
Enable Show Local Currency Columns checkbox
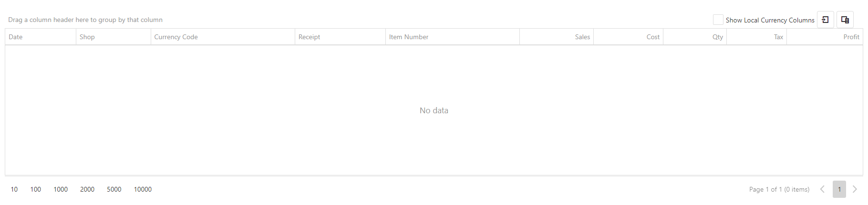click(x=718, y=20)
